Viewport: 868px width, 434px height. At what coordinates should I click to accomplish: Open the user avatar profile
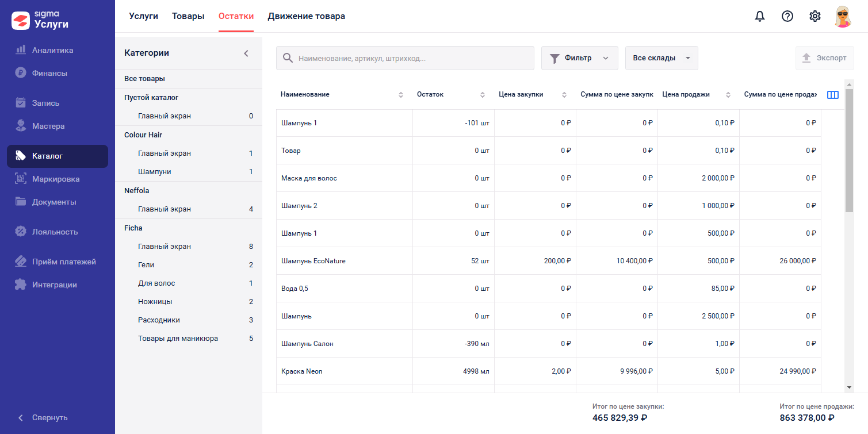843,16
